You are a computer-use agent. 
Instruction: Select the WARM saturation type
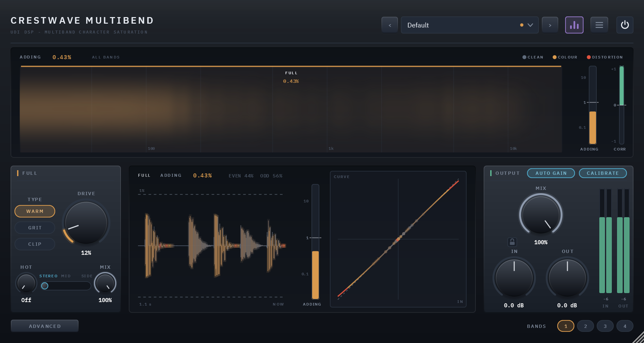(35, 211)
